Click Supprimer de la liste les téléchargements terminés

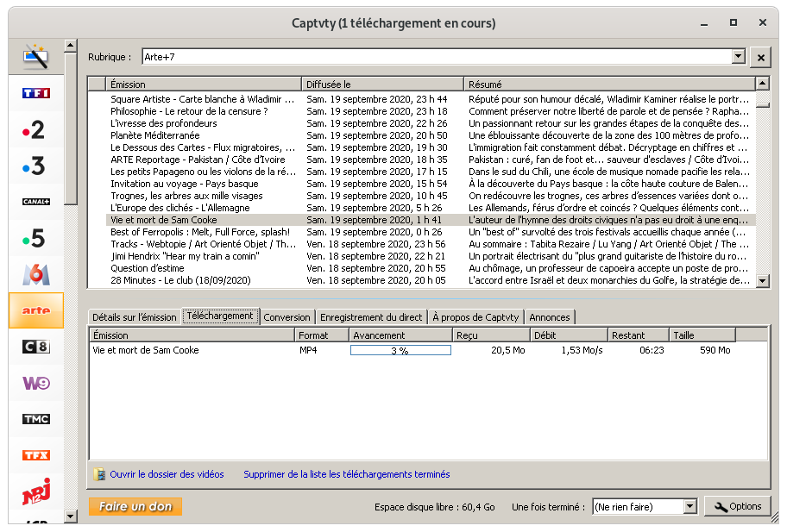pyautogui.click(x=347, y=474)
